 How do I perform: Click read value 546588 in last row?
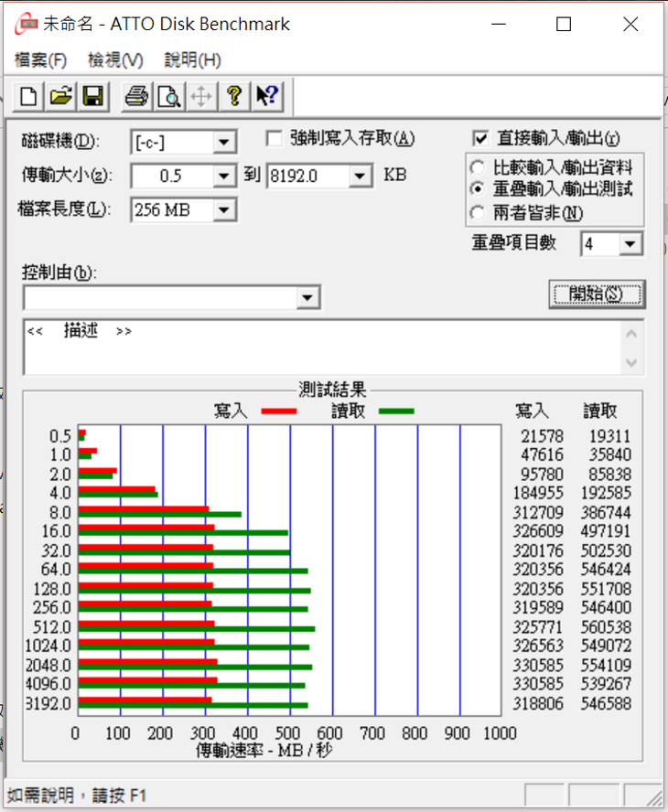click(x=606, y=703)
